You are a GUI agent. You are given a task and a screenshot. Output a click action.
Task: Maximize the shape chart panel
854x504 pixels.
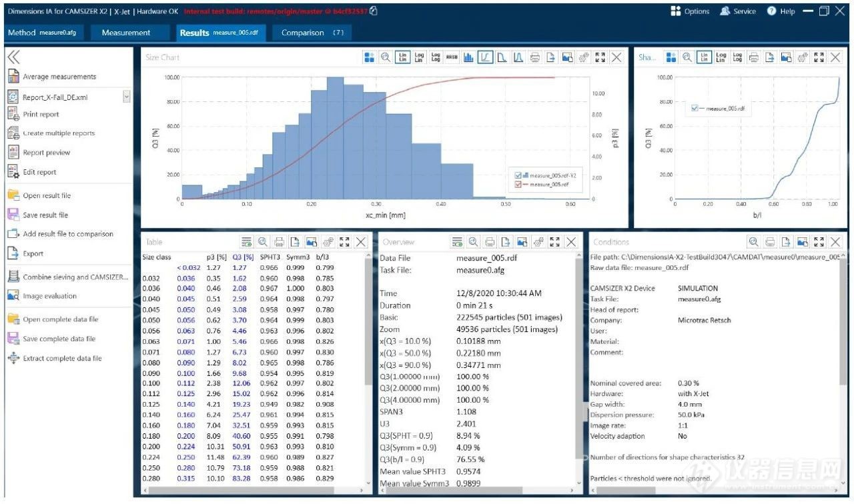[819, 58]
